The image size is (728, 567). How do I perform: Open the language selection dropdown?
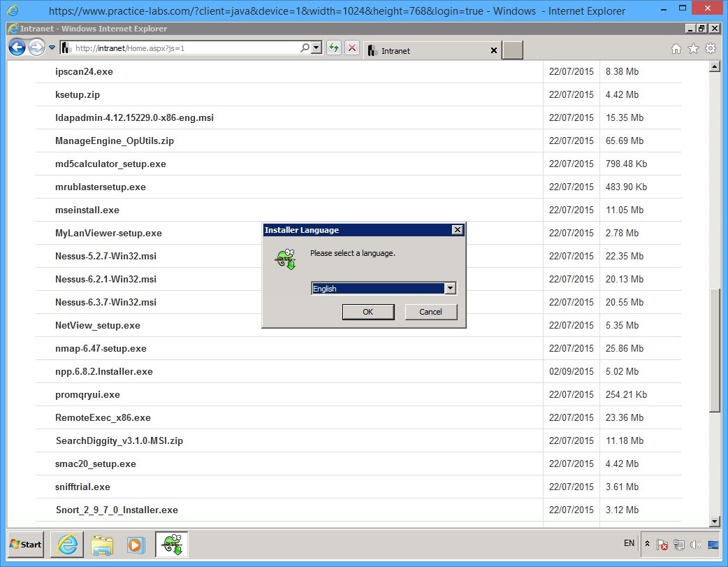[x=450, y=288]
